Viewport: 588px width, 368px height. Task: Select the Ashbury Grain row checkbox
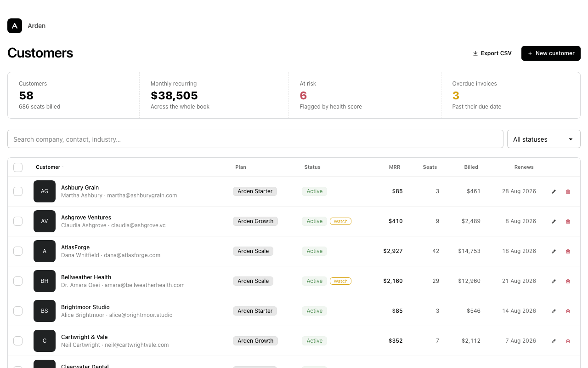click(18, 191)
